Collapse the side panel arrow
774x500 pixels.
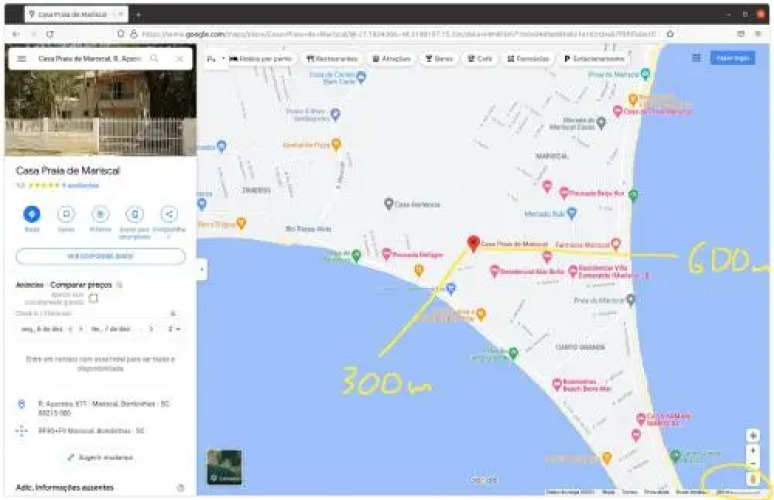[x=201, y=269]
